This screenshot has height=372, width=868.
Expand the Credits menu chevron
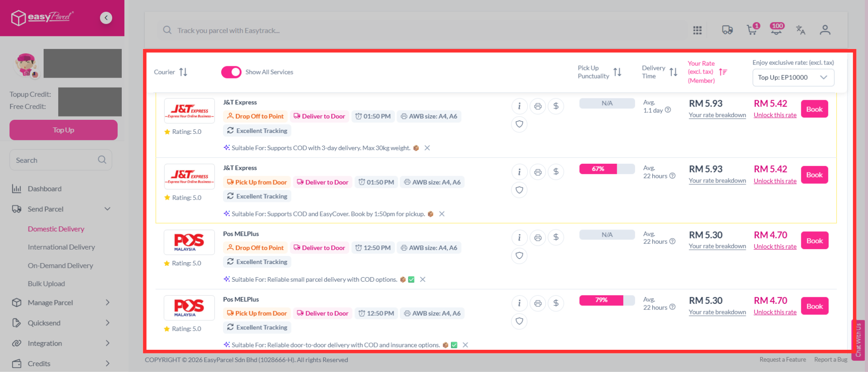pos(108,363)
